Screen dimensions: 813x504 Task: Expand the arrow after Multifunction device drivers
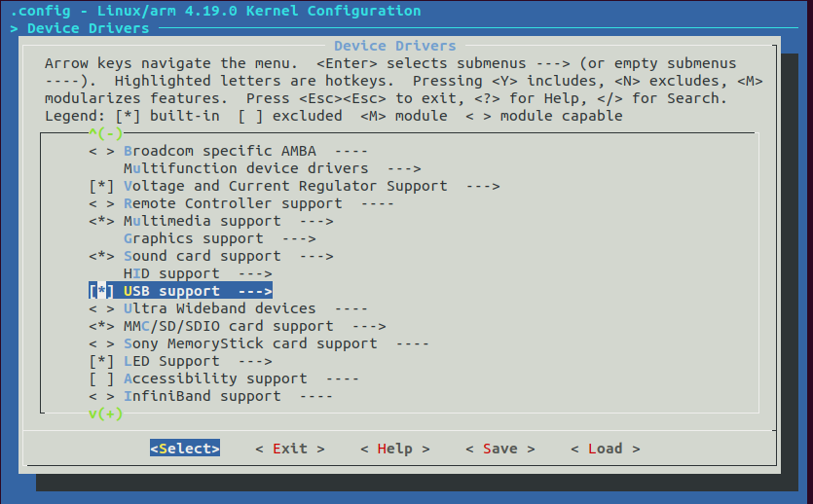[404, 169]
